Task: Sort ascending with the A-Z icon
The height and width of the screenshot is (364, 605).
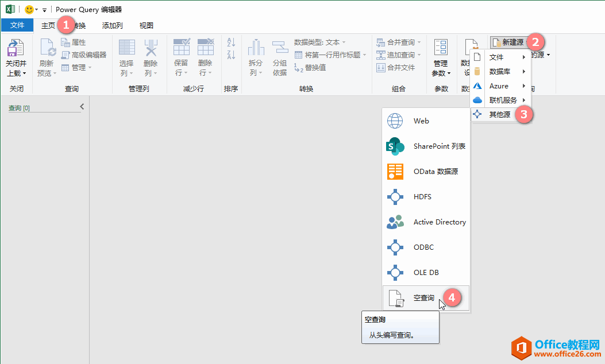Action: coord(231,42)
